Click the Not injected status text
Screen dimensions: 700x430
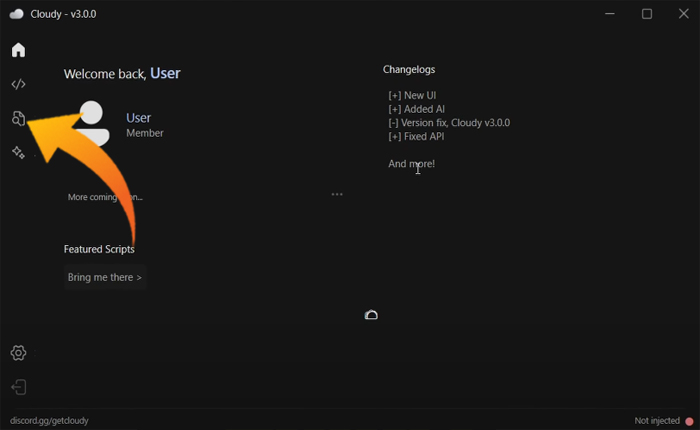tap(657, 421)
